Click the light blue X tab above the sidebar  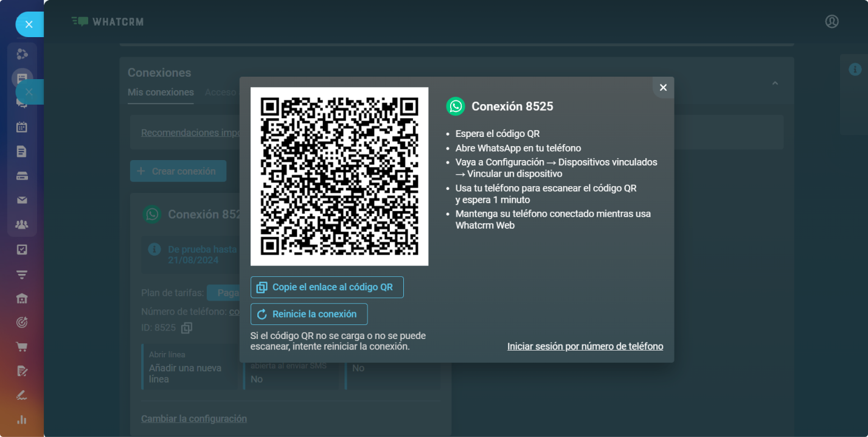(29, 24)
